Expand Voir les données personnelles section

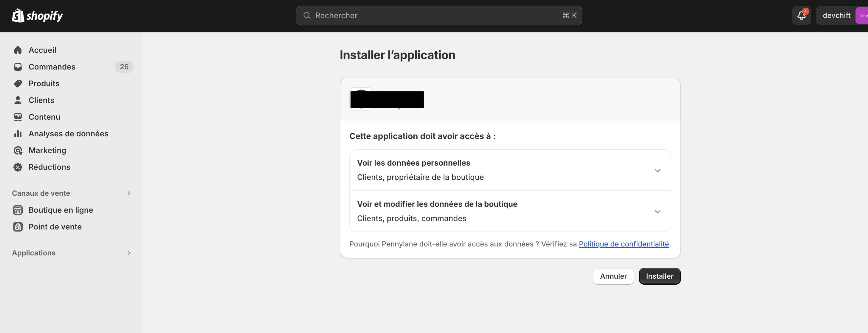pos(657,170)
